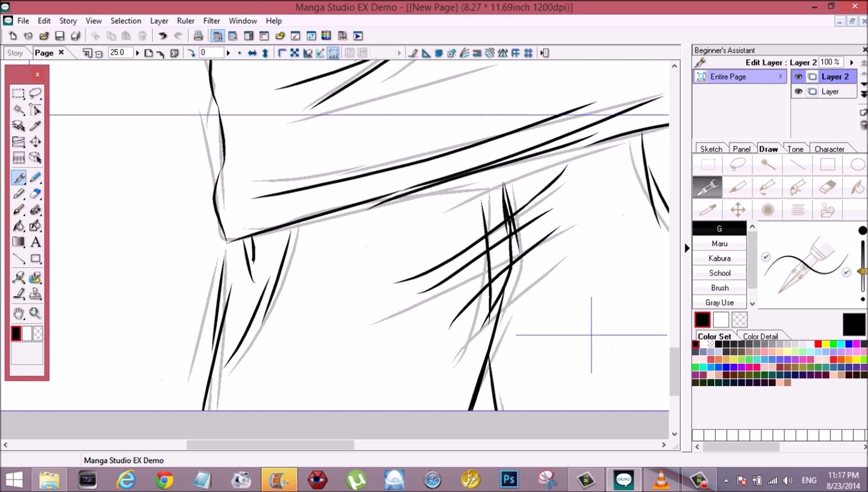Pick a red swatch from the Color Set

(818, 344)
